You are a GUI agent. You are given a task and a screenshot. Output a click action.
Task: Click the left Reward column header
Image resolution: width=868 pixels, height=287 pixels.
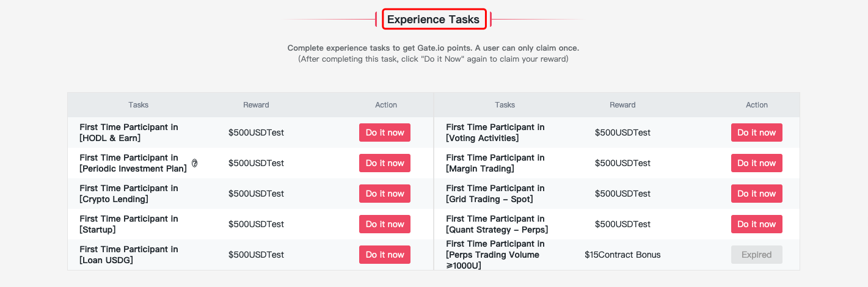click(x=256, y=105)
